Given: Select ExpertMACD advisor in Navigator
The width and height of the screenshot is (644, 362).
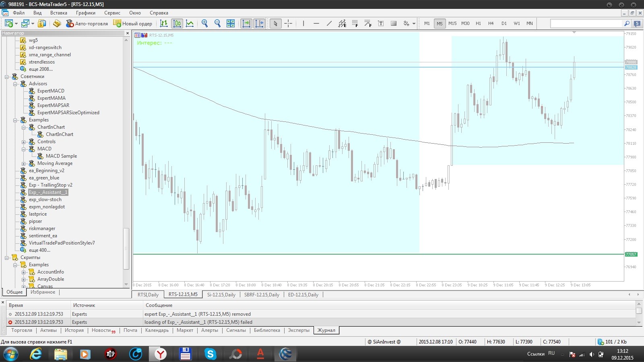Looking at the screenshot, I should pyautogui.click(x=51, y=91).
